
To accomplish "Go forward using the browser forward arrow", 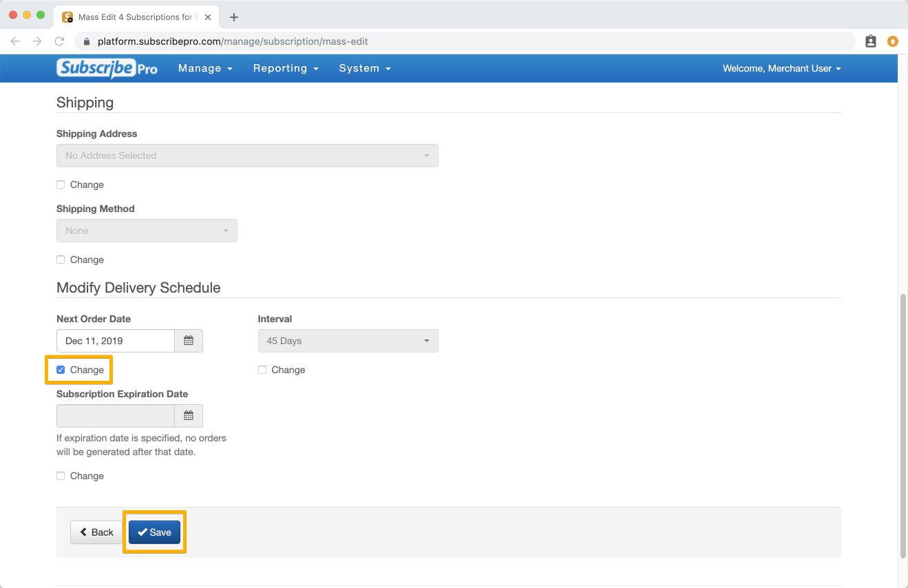I will pos(37,41).
